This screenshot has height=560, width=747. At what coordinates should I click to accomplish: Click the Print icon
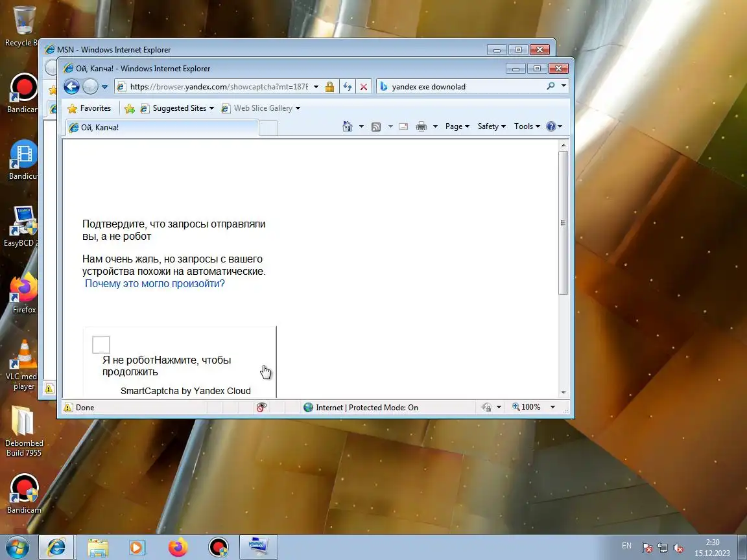pos(421,126)
